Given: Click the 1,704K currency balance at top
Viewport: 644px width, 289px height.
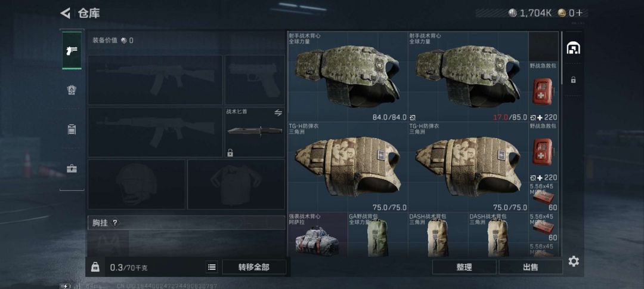Looking at the screenshot, I should tap(530, 13).
